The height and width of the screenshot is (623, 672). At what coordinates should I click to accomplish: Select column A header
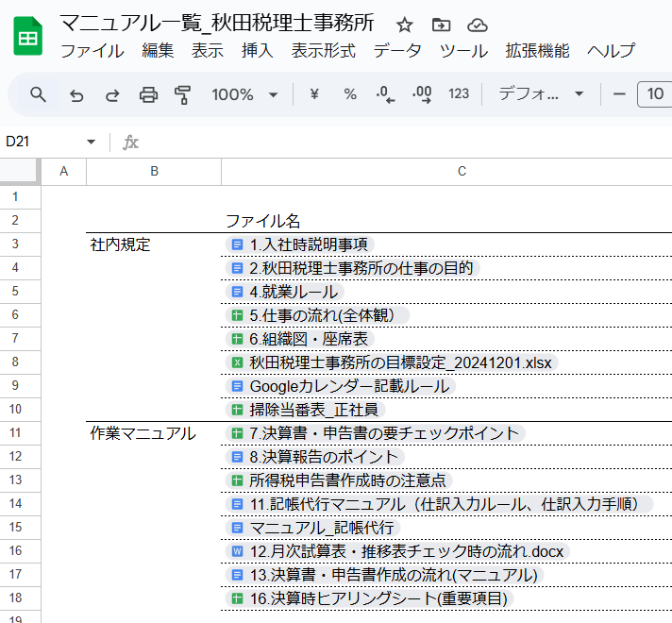coord(63,172)
